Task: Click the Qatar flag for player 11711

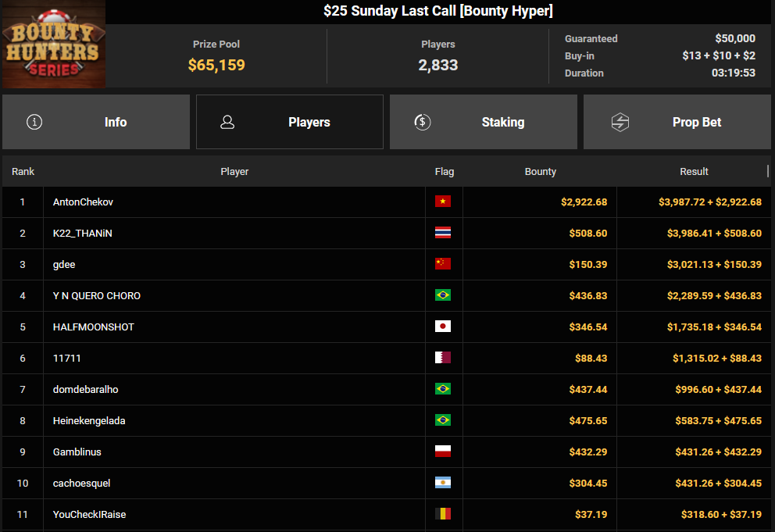Action: coord(443,358)
